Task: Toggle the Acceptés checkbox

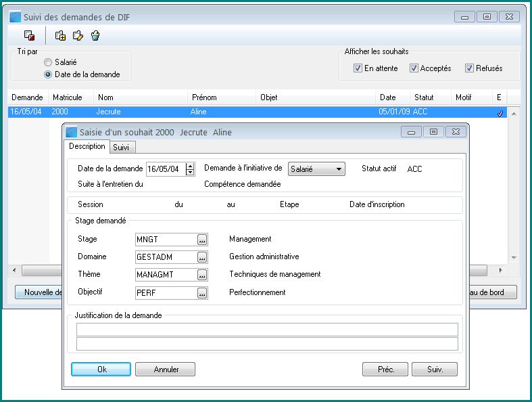Action: (x=414, y=68)
